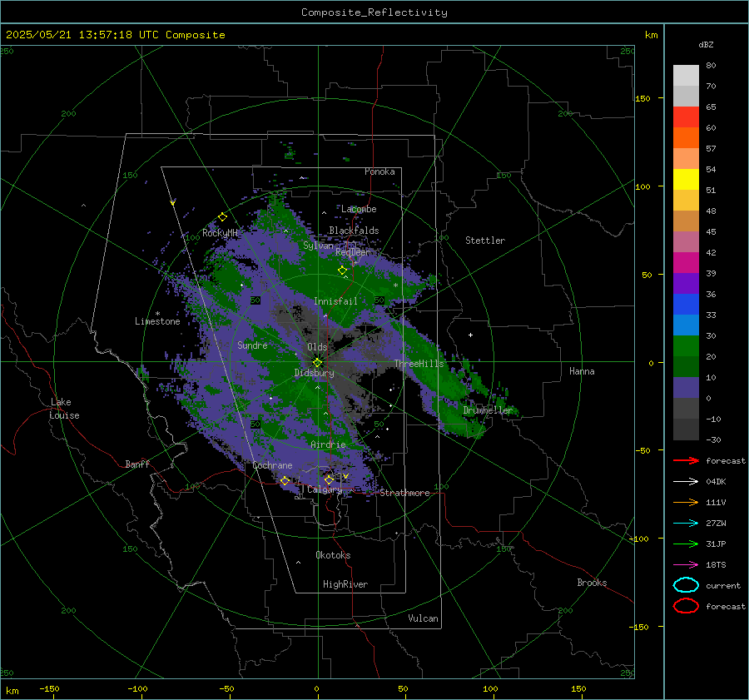Click the Hanna city label
Screen dimensions: 749x700
pyautogui.click(x=582, y=371)
